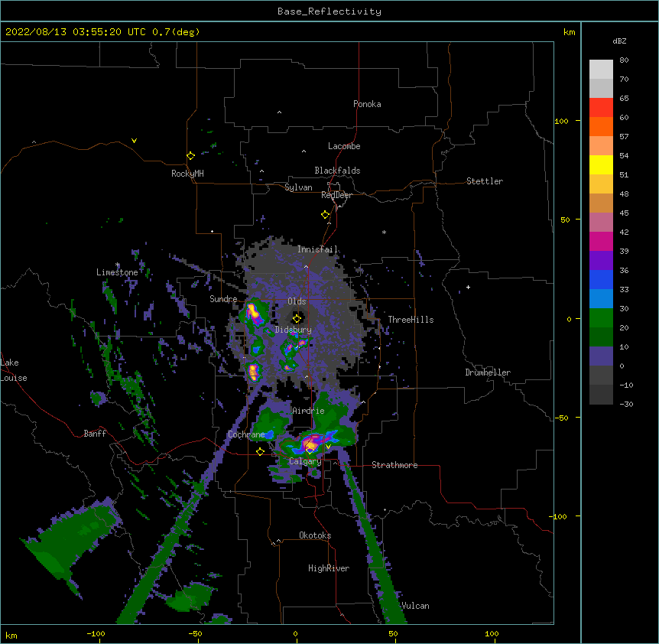Click the km unit label at top right

pos(570,32)
